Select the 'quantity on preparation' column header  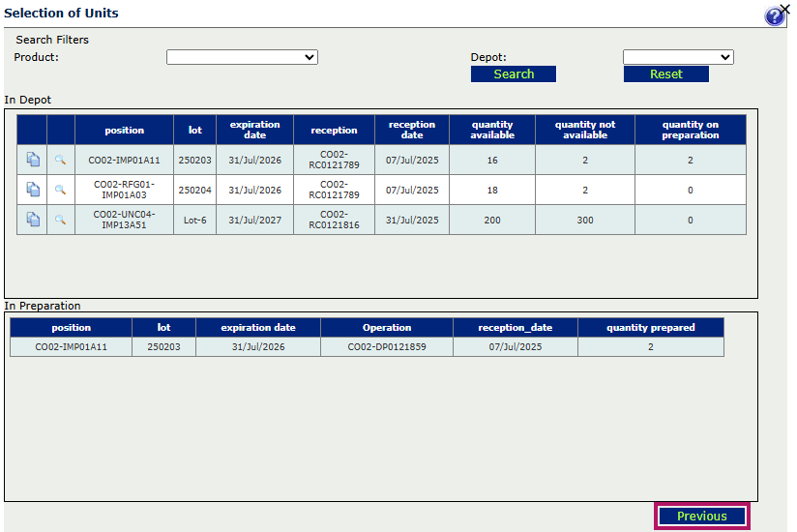[691, 130]
